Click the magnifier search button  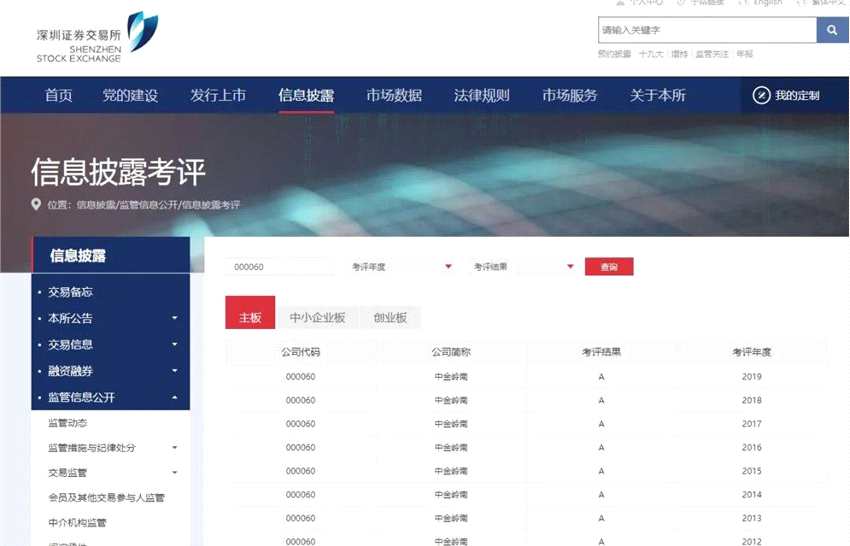[x=832, y=30]
